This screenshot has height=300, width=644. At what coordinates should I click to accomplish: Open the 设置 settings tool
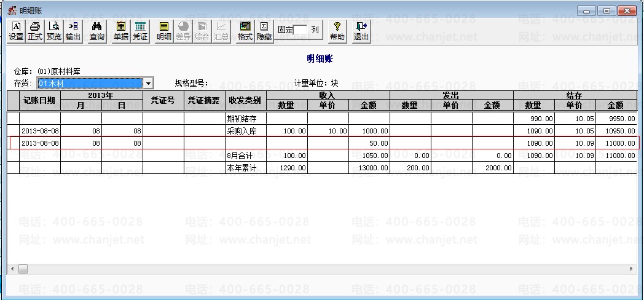tap(16, 31)
